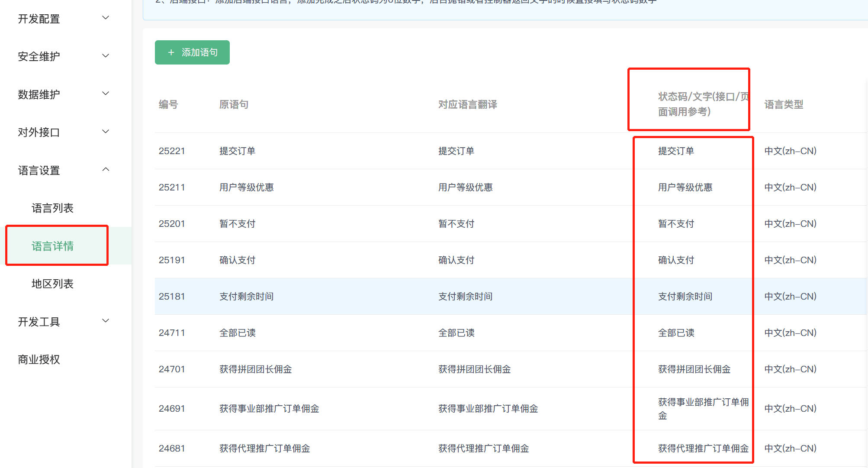Open 语言列表 submenu item
The height and width of the screenshot is (468, 868).
52,208
